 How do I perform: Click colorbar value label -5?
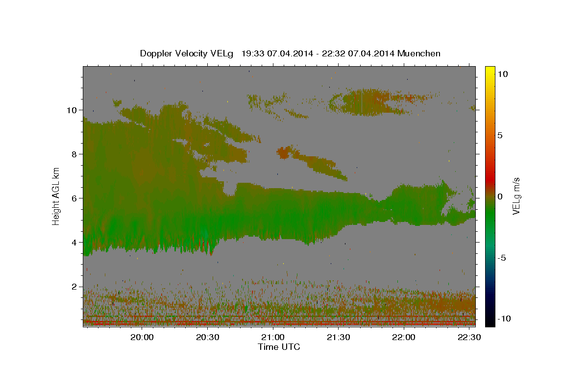pos(501,258)
